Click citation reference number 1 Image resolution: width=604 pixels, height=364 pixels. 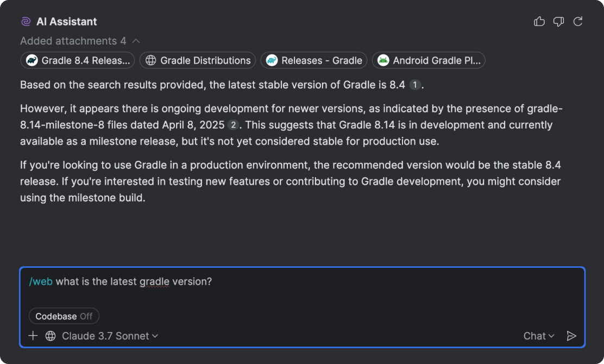(x=414, y=85)
